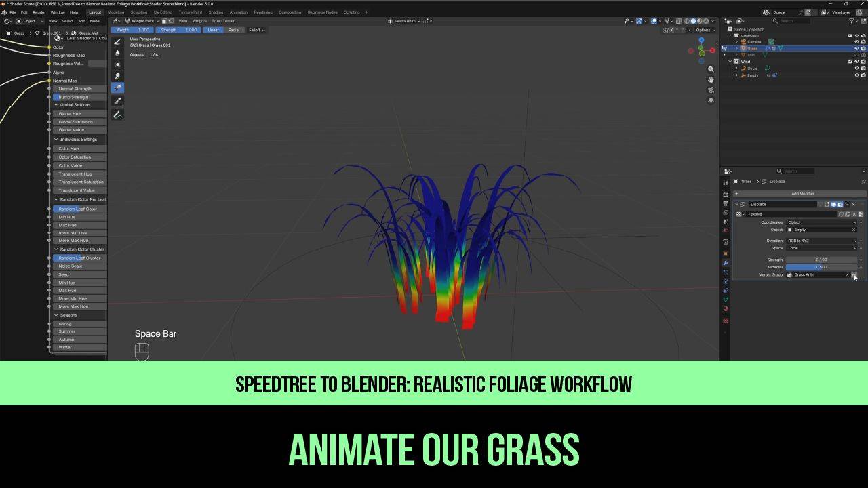Collapse the Displace modifier panel arrow
868x488 pixels.
(x=736, y=204)
